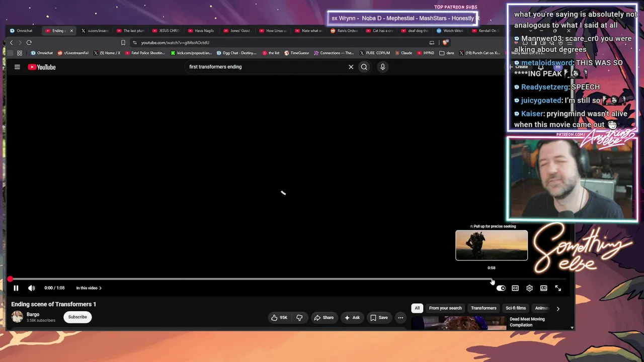
Task: Switch to the 'How Linux' tab
Action: pos(274,31)
